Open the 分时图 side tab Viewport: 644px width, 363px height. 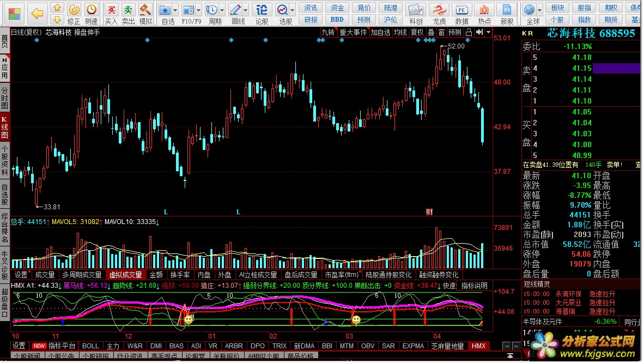click(4, 98)
